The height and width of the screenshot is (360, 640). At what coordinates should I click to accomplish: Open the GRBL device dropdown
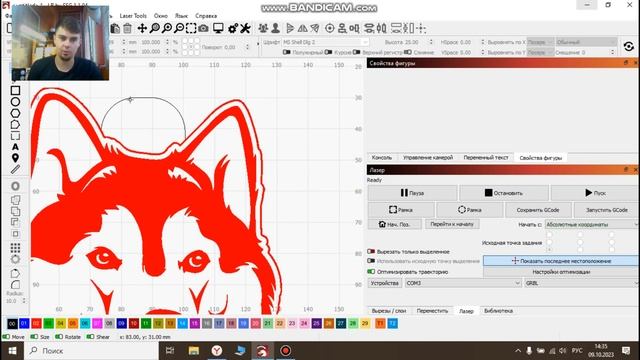[x=581, y=283]
